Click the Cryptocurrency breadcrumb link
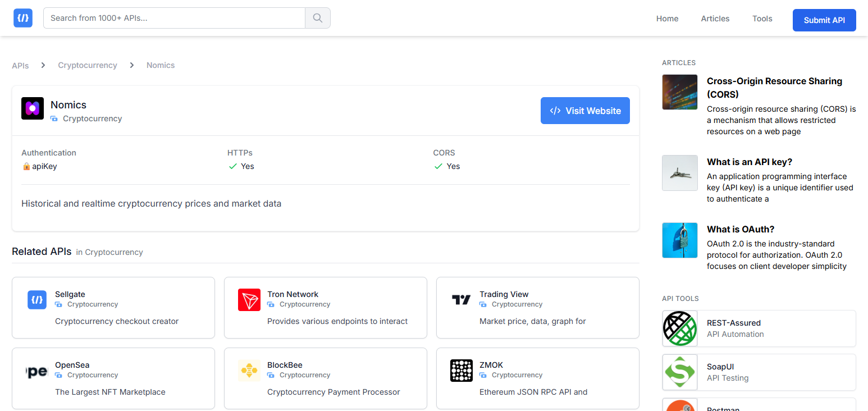This screenshot has height=411, width=868. (x=88, y=65)
